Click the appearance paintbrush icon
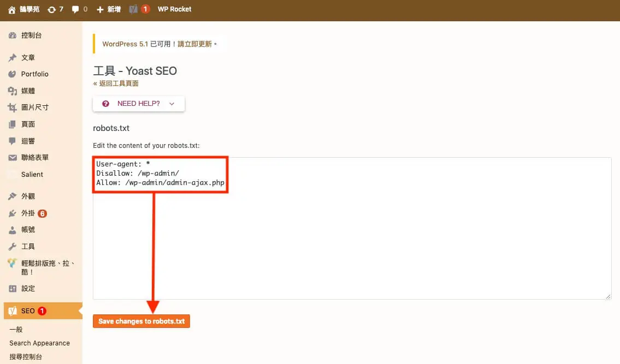The height and width of the screenshot is (364, 620). [12, 196]
